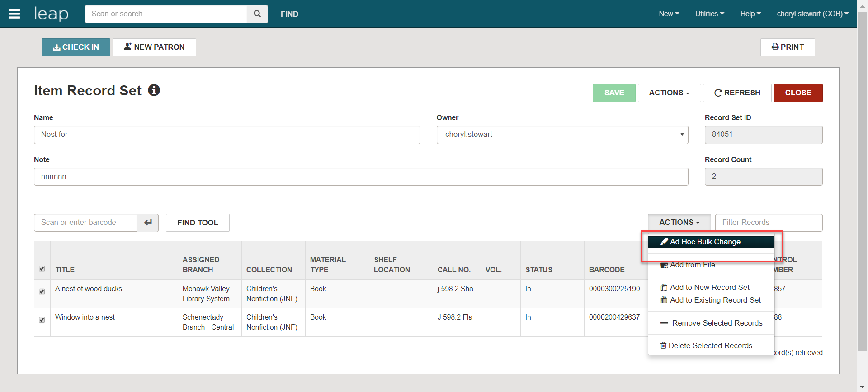The image size is (868, 392).
Task: Choose Add to New Record Set
Action: [709, 287]
